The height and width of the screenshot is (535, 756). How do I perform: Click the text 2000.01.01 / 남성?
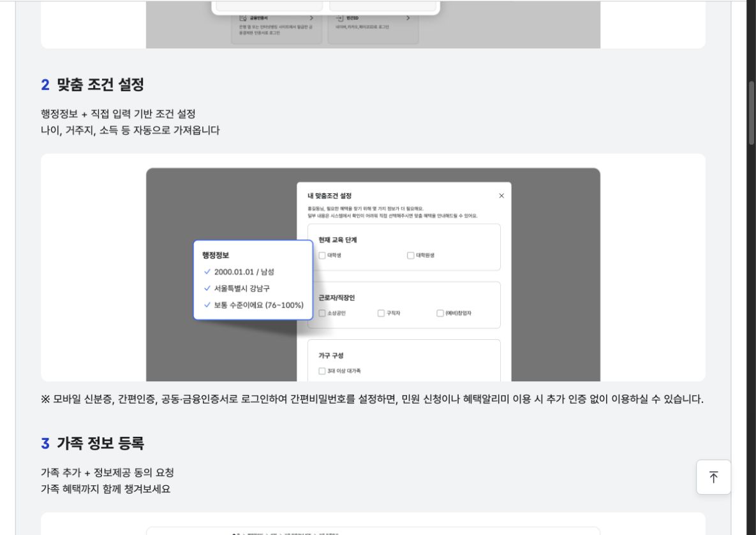point(244,272)
